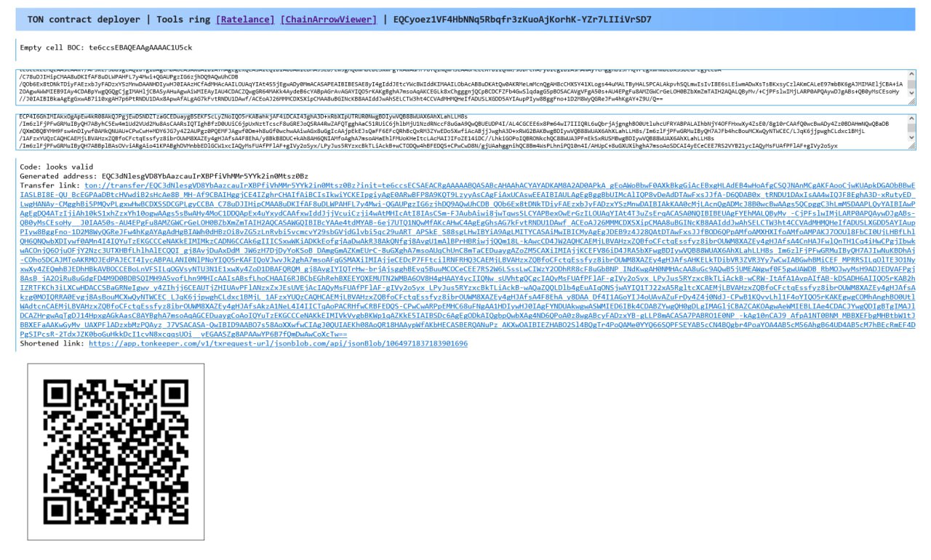
Task: Click the 'Transfer link:' label
Action: (49, 185)
